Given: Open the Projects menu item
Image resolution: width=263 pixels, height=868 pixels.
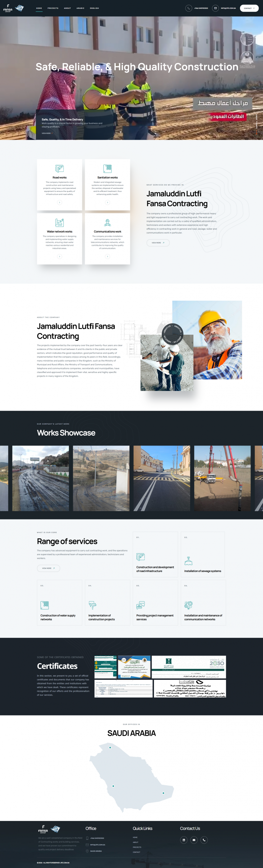Looking at the screenshot, I should coord(53,8).
